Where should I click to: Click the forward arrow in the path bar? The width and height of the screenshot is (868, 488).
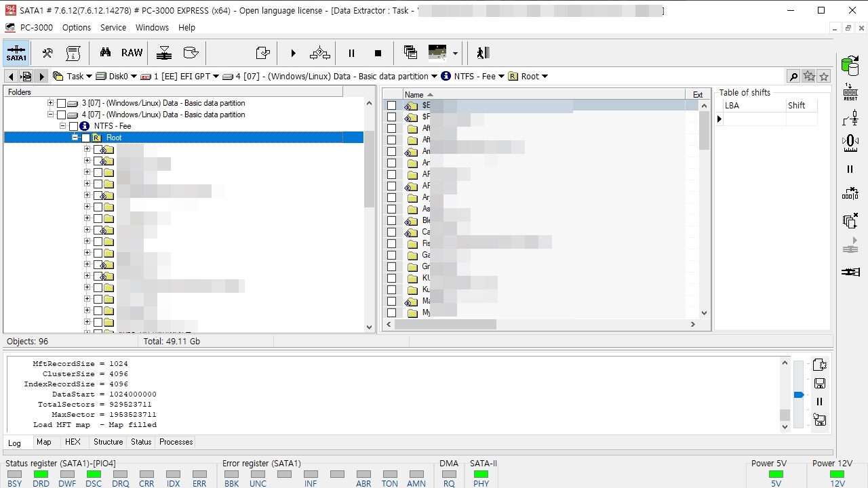point(41,77)
